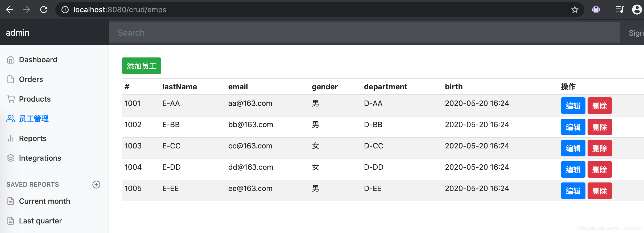Select the ee@163.com email cell

(250, 188)
